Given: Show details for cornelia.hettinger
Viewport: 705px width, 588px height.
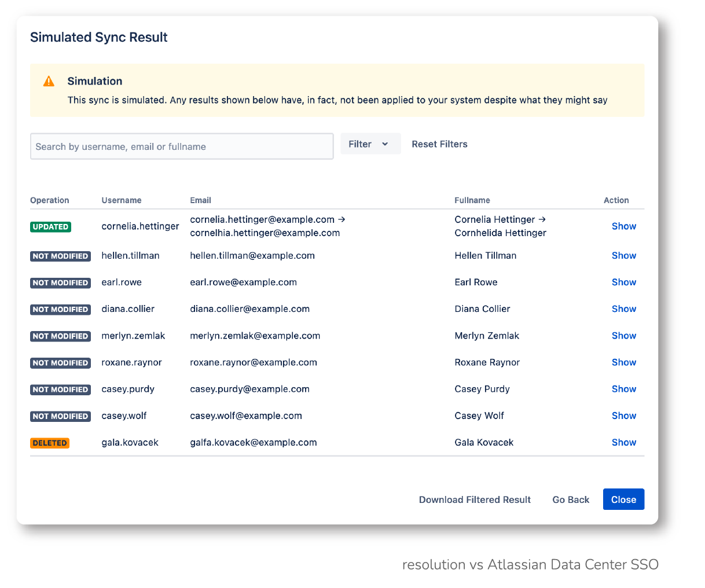Looking at the screenshot, I should tap(624, 226).
